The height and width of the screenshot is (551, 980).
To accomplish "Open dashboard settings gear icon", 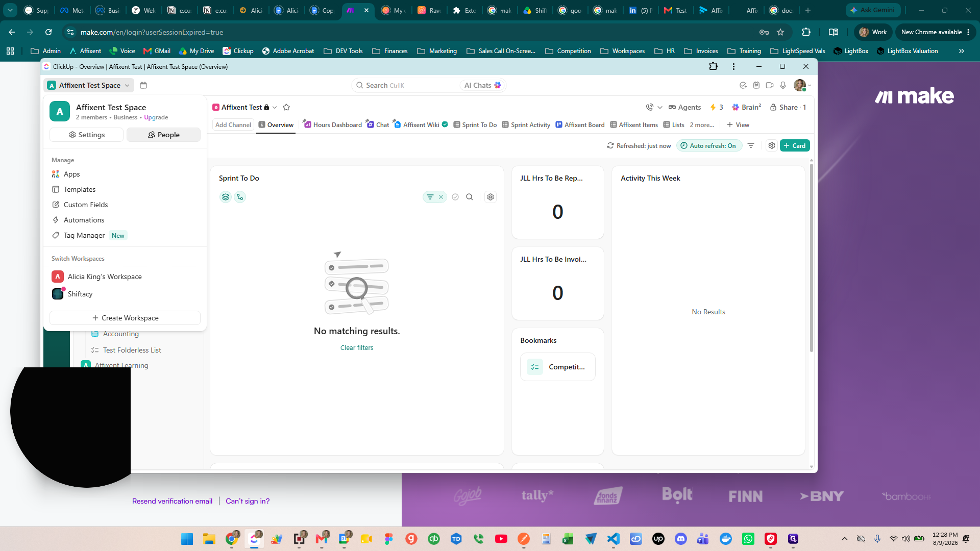I will click(x=772, y=145).
